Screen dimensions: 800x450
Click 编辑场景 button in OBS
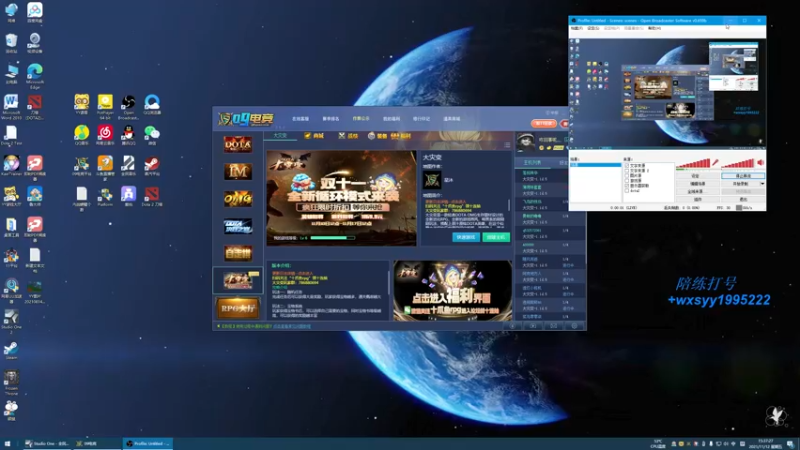(697, 184)
